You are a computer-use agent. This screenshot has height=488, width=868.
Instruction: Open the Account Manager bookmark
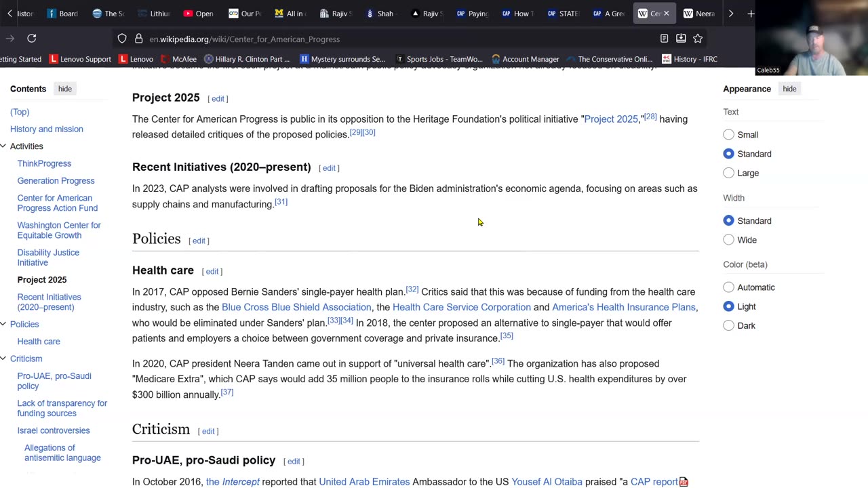click(525, 59)
